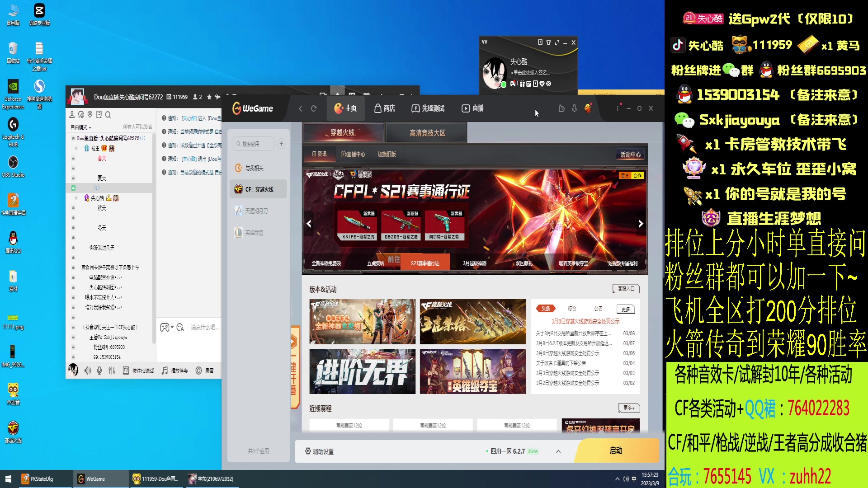Open headline 3月8日穿越火线游戏安全处罚公示

click(x=585, y=321)
